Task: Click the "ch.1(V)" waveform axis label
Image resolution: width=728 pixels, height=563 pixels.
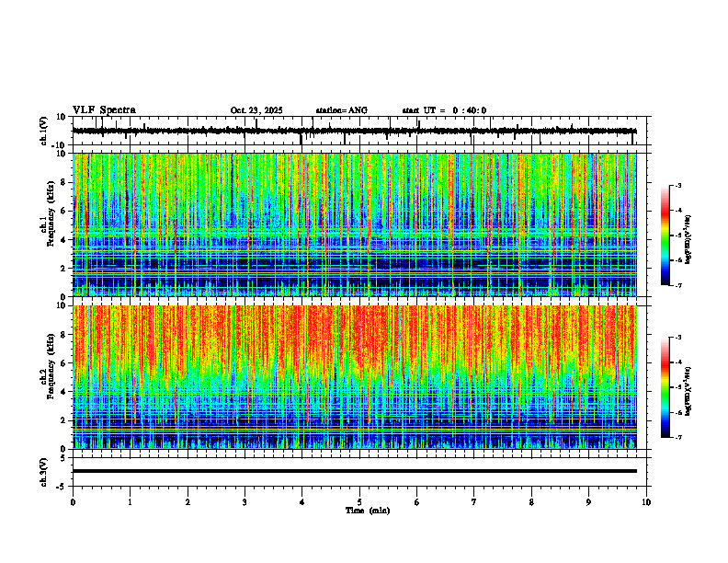Action: (x=44, y=131)
